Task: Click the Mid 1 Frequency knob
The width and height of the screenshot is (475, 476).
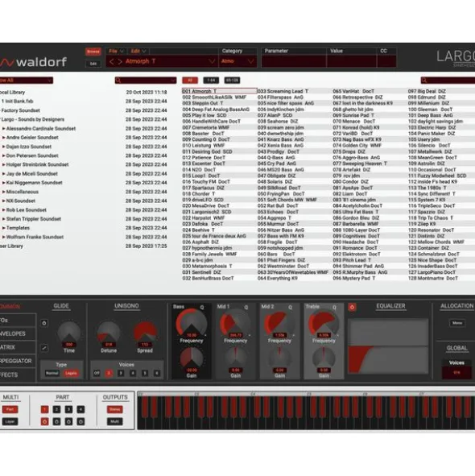Action: pos(235,325)
